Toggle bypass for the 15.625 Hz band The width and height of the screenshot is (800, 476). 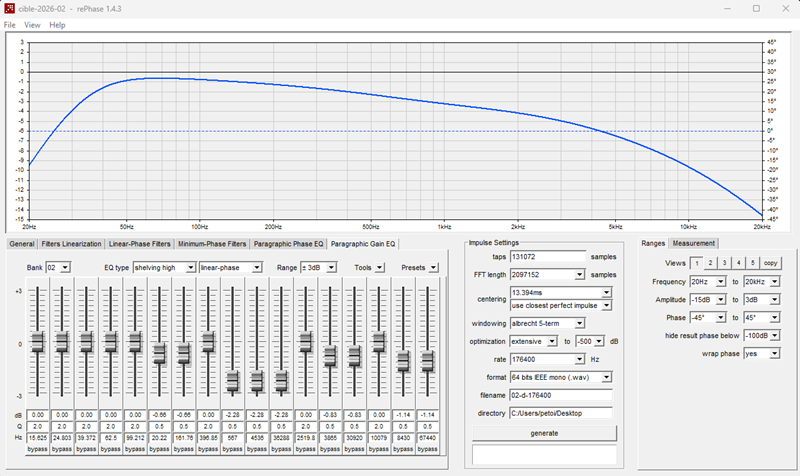(37, 449)
